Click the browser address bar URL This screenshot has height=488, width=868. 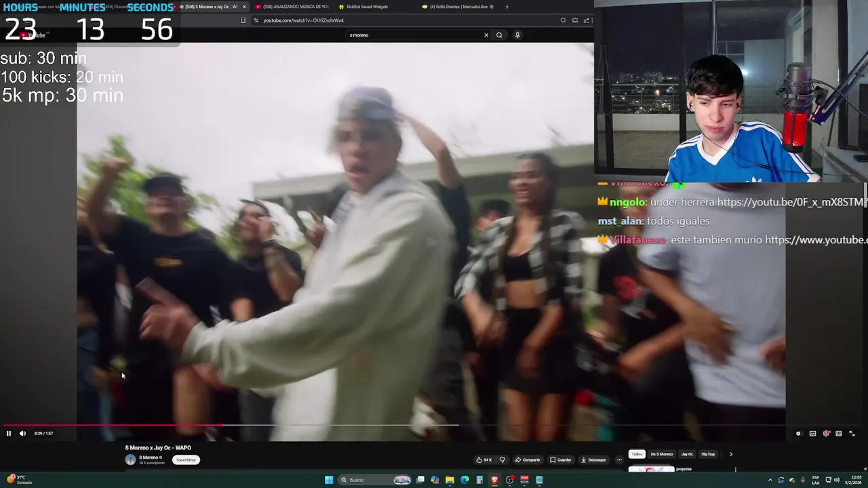tap(303, 20)
